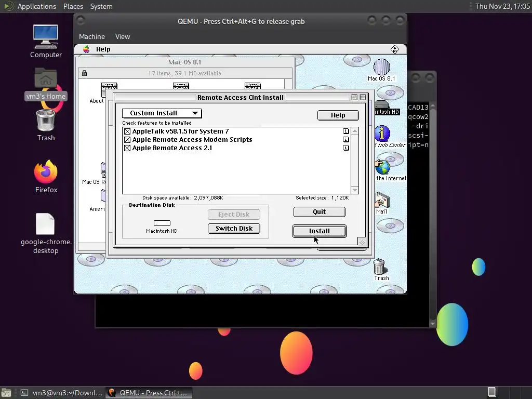Show info for AppleTalk v58.1.5 item

point(345,131)
